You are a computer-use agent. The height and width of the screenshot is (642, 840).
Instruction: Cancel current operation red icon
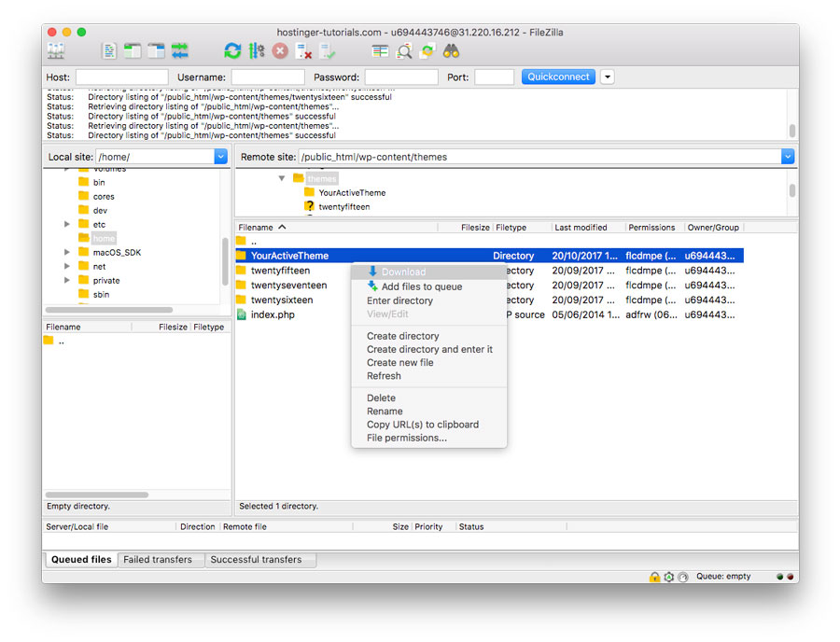click(x=280, y=51)
